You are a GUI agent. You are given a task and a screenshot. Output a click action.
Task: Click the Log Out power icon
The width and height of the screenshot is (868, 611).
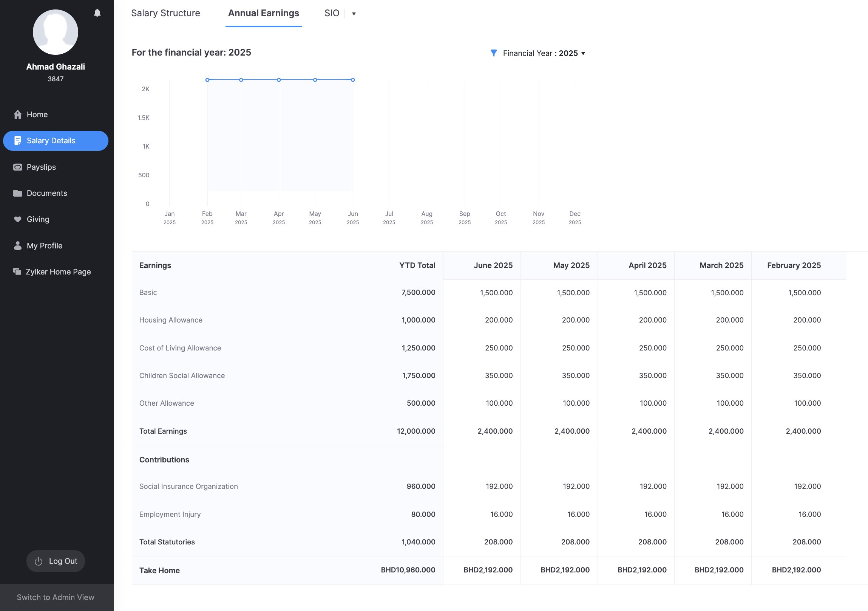[x=39, y=561]
